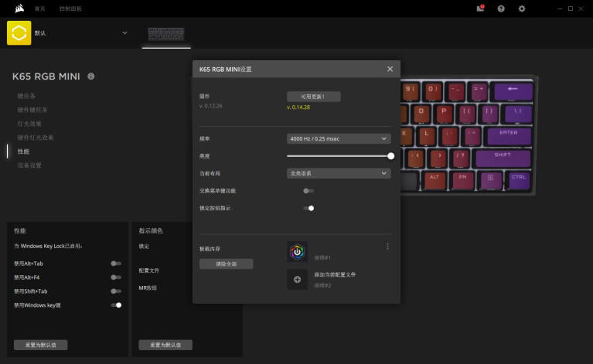Open 硬件键任务 in the sidebar
The height and width of the screenshot is (364, 593).
pos(32,110)
